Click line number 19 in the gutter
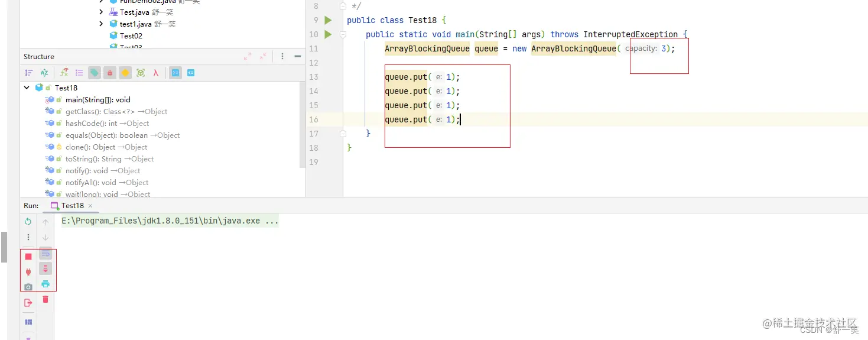 (314, 162)
